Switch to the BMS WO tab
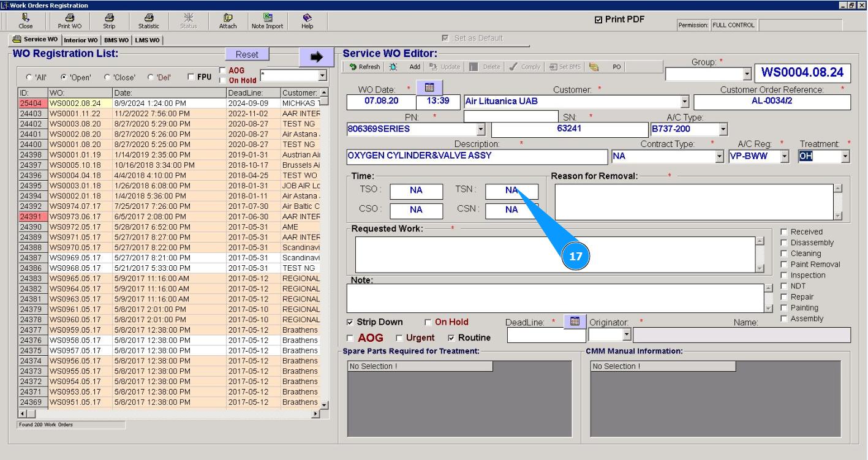This screenshot has width=868, height=460. [x=116, y=40]
